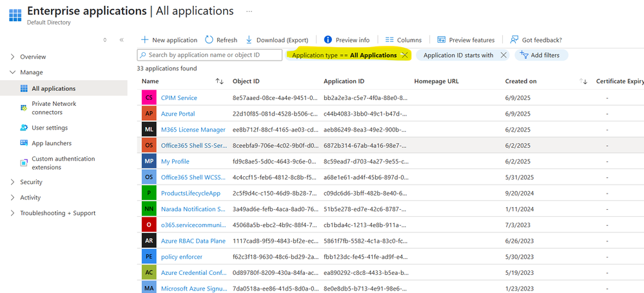Click the AC tile for Azure Credential Conf
The width and height of the screenshot is (644, 293).
[x=149, y=272]
